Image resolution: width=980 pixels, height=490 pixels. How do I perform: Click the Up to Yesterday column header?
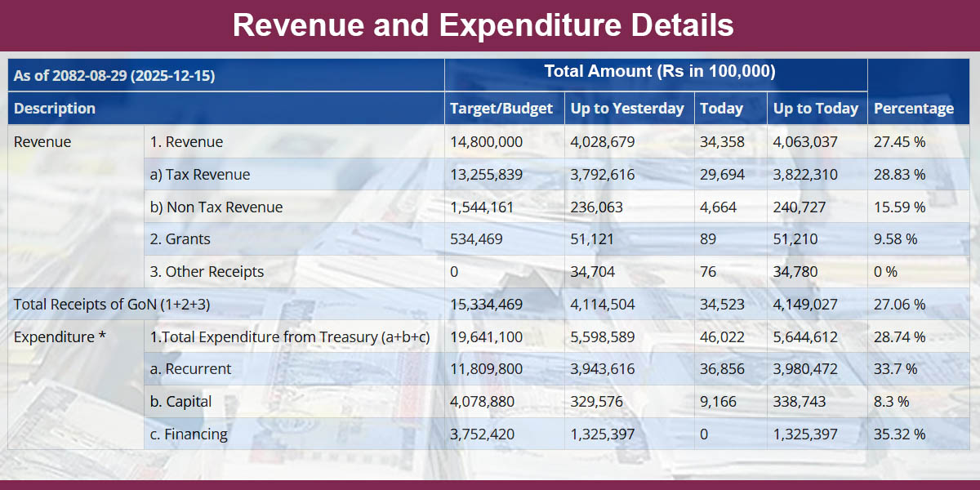pyautogui.click(x=626, y=108)
